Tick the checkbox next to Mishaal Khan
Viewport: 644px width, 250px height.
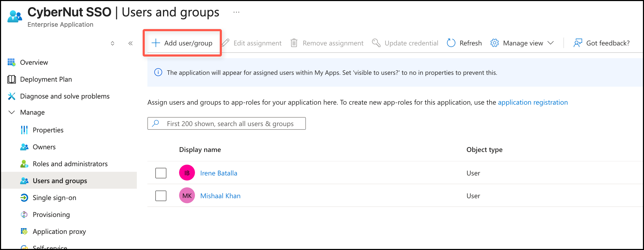(x=161, y=196)
